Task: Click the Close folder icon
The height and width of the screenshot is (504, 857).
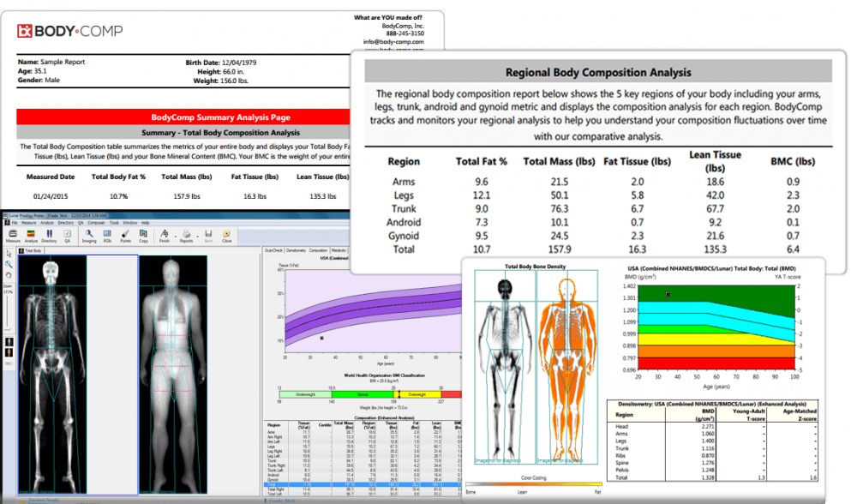Action: click(226, 235)
